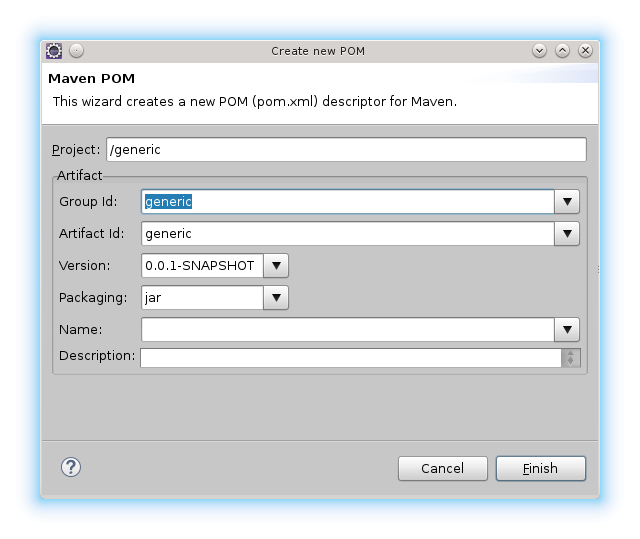
Task: Open the Version dropdown arrow
Action: pos(276,266)
